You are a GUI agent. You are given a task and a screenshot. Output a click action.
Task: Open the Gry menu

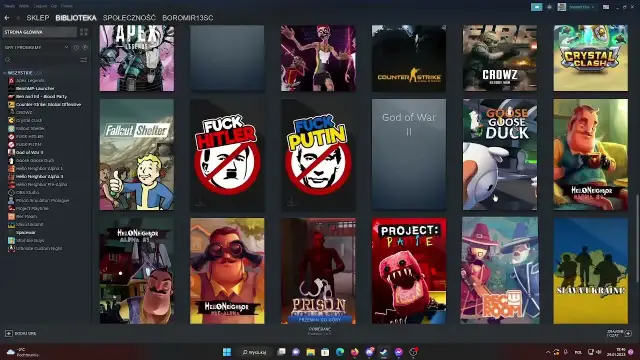[54, 6]
